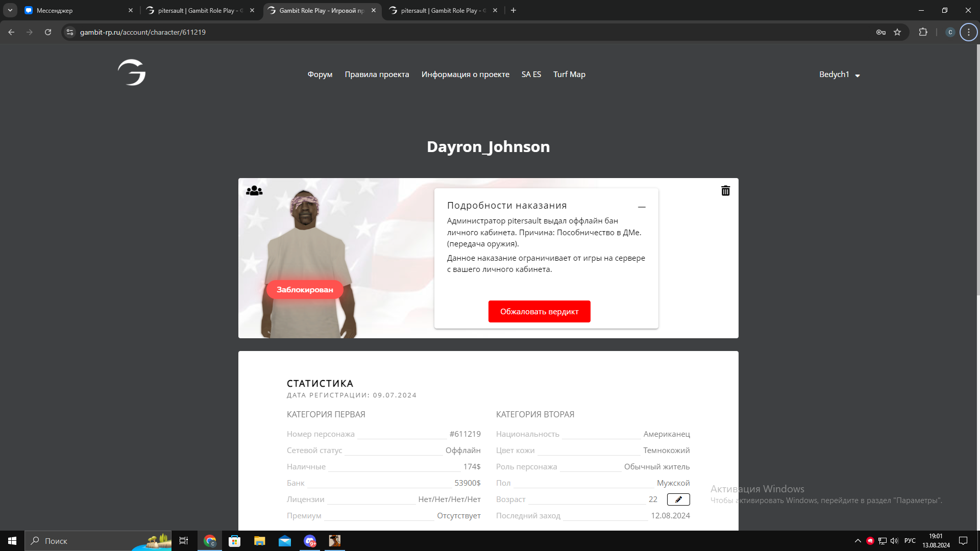The image size is (980, 551).
Task: Bookmark this page with star icon
Action: point(897,32)
